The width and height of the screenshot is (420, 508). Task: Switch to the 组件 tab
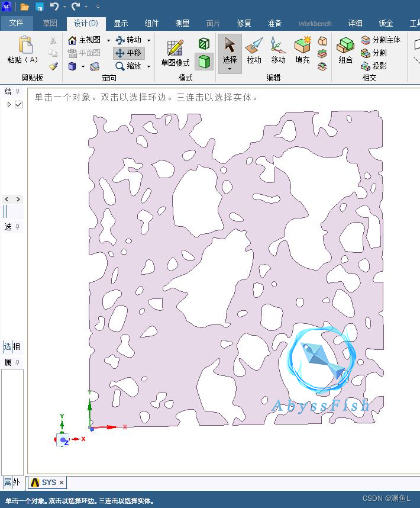click(x=151, y=23)
